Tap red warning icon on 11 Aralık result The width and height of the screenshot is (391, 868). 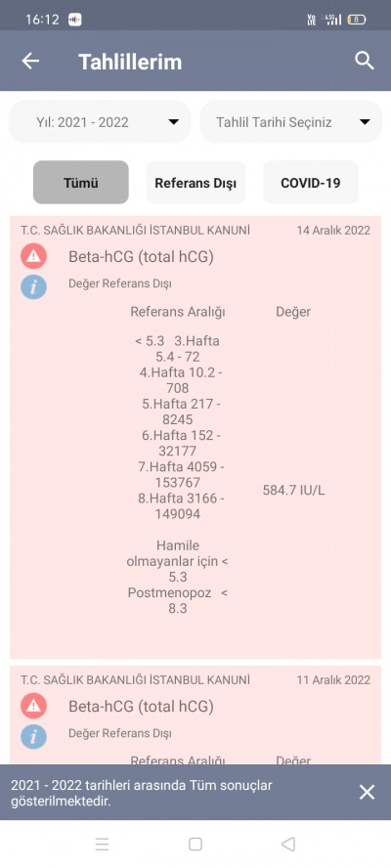(x=34, y=706)
